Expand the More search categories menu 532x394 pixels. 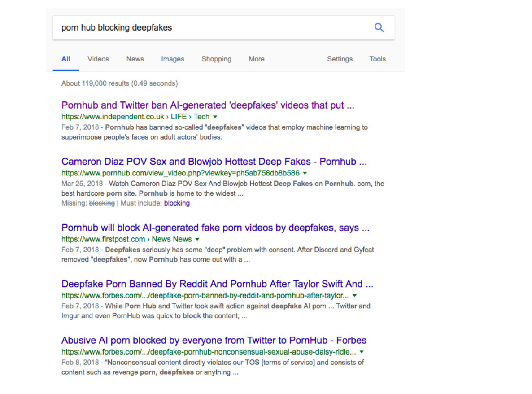(x=257, y=59)
